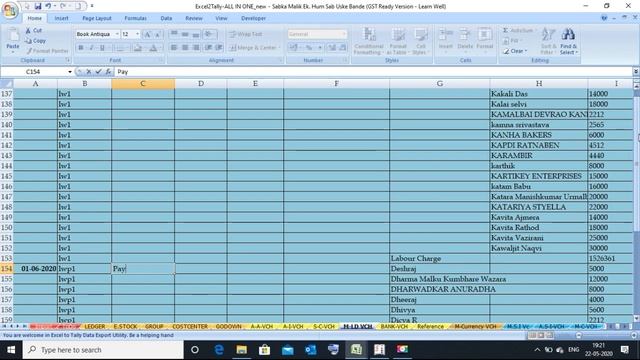Switch to the LEDGER sheet tab
The height and width of the screenshot is (360, 640).
(95, 327)
